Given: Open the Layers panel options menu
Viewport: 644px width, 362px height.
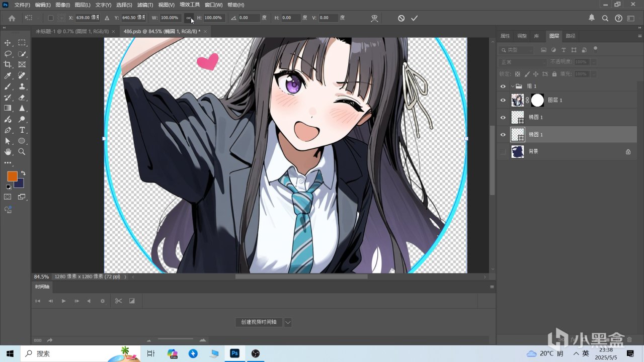Looking at the screenshot, I should click(639, 36).
